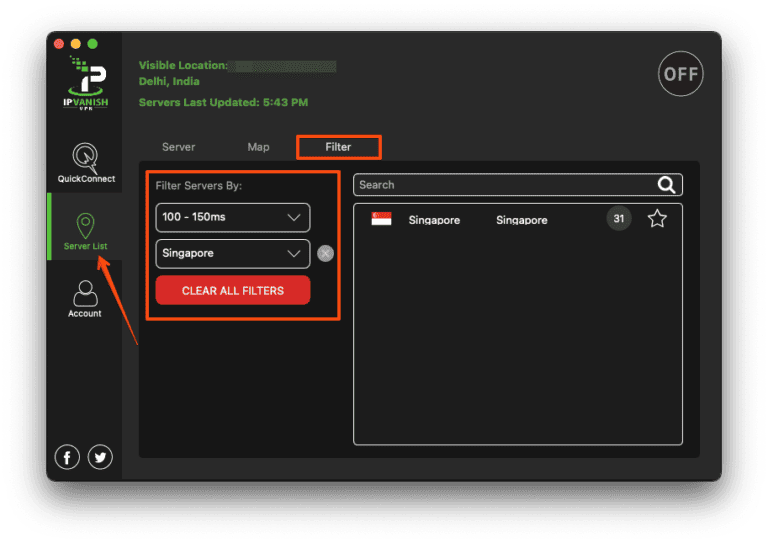Select the Filter tab
Image resolution: width=768 pixels, height=543 pixels.
(x=338, y=147)
